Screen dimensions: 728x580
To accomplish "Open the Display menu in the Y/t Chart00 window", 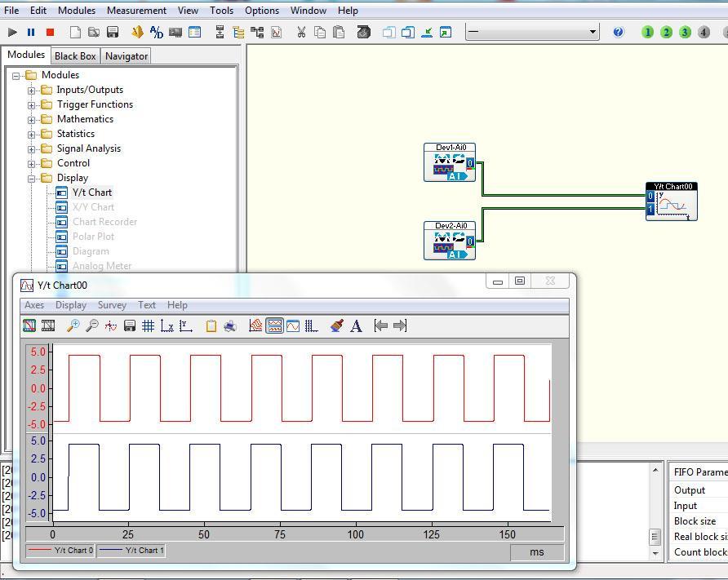I will [71, 305].
